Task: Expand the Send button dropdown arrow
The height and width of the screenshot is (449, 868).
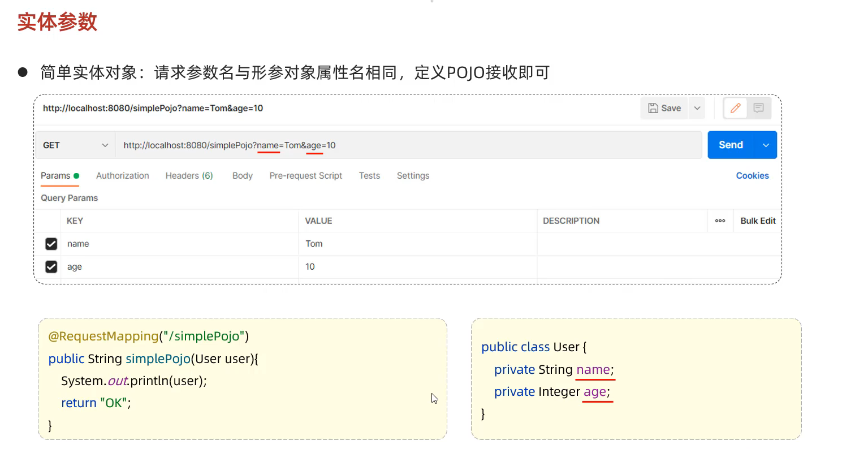Action: click(x=766, y=145)
